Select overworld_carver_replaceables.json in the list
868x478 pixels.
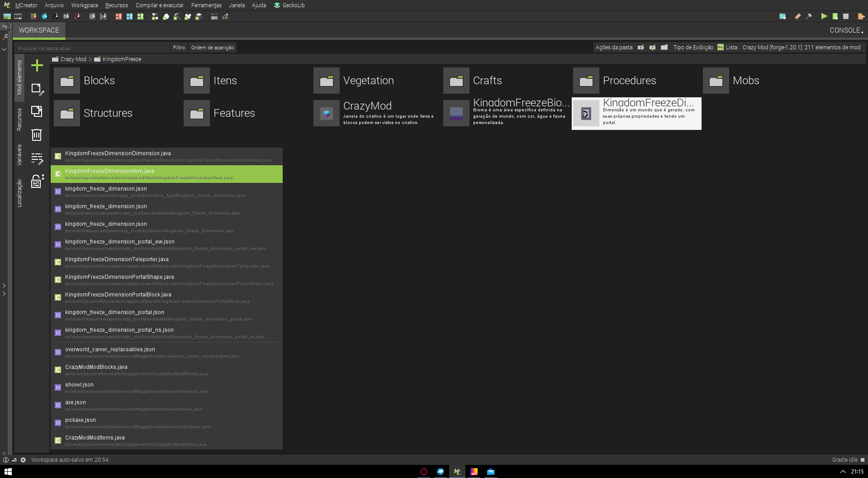(166, 352)
